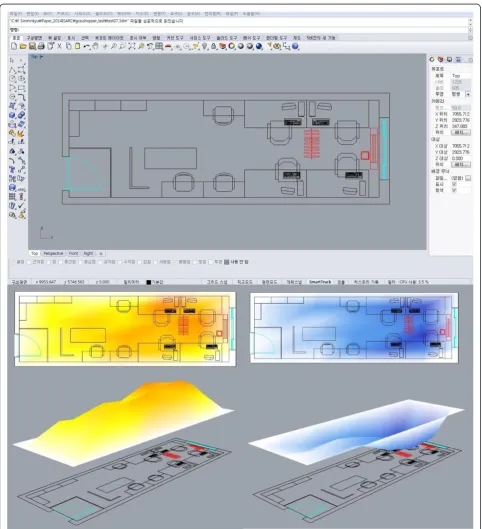
Task: Click the blue render sphere icon
Action: pyautogui.click(x=259, y=46)
